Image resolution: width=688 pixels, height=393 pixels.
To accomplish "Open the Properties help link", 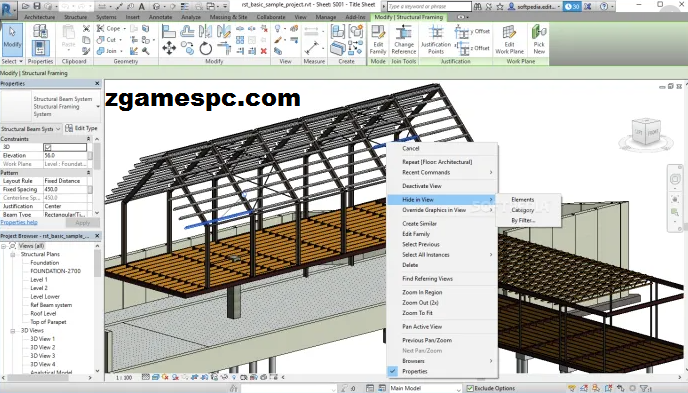I will tap(19, 222).
